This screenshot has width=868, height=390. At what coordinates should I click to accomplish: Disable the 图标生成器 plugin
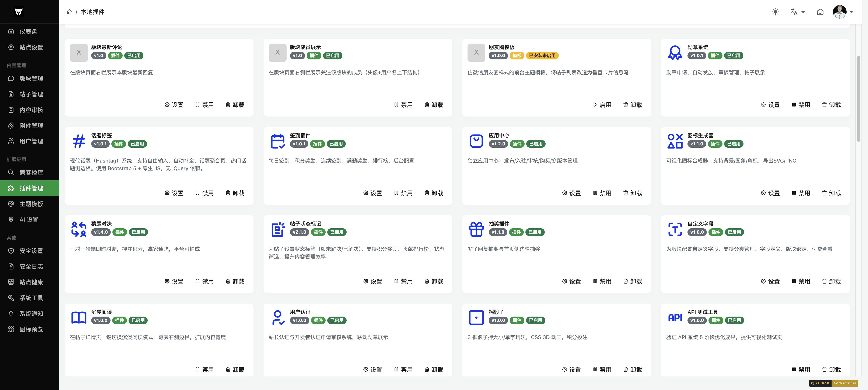pyautogui.click(x=801, y=193)
